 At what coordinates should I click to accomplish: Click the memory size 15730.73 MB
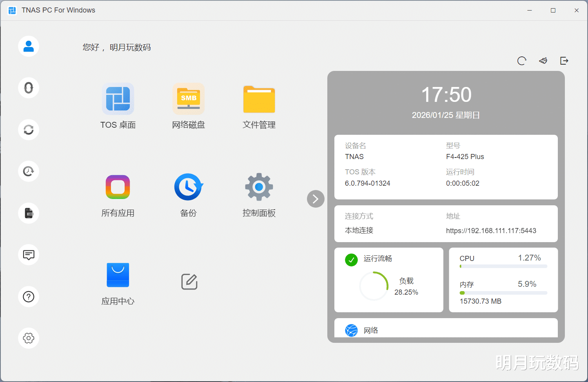point(481,301)
